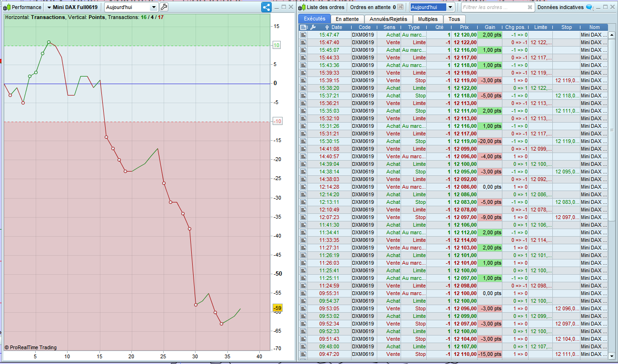Maximize the Performance window
Screen dimensions: 618x364
[284, 7]
